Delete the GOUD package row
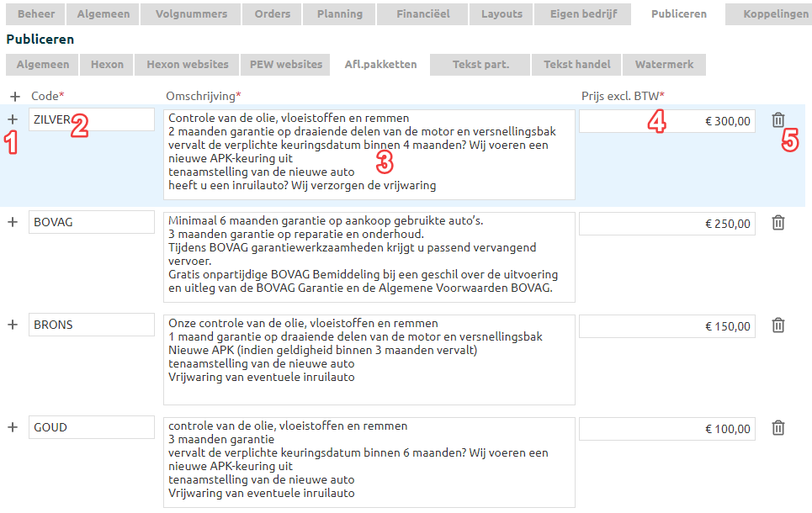The image size is (812, 513). coord(778,428)
